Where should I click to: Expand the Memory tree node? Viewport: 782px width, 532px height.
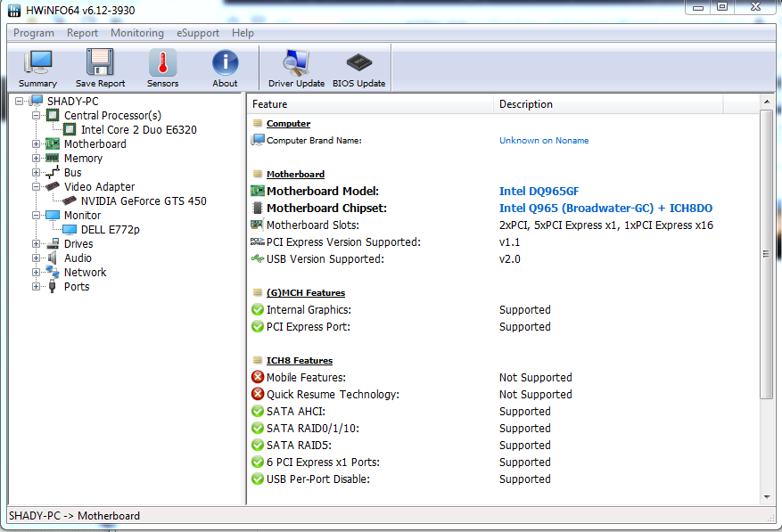36,158
